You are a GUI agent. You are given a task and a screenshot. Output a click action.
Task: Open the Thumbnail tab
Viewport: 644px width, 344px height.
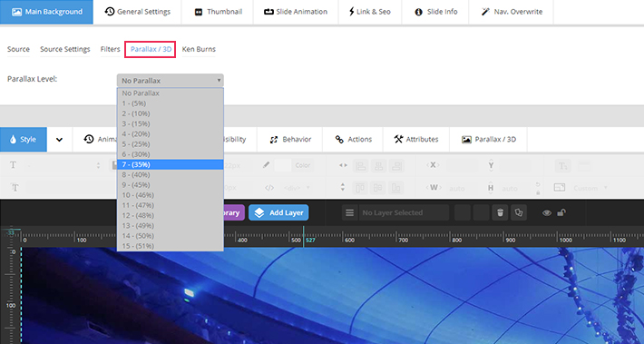[217, 12]
